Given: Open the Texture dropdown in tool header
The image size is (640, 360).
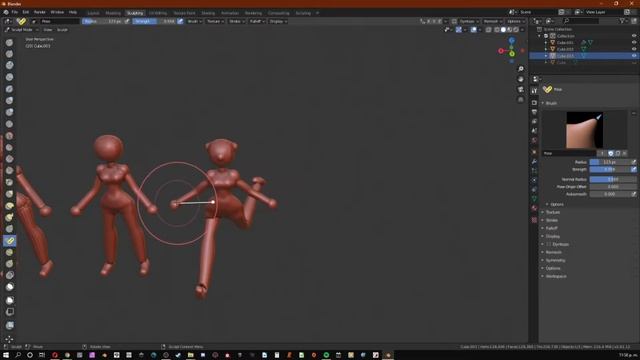Looking at the screenshot, I should [215, 21].
